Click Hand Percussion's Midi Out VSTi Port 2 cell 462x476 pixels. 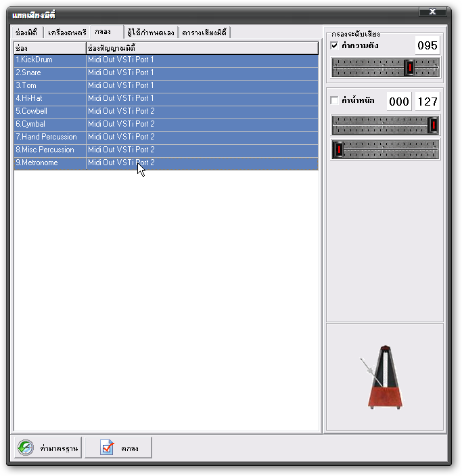tap(202, 137)
